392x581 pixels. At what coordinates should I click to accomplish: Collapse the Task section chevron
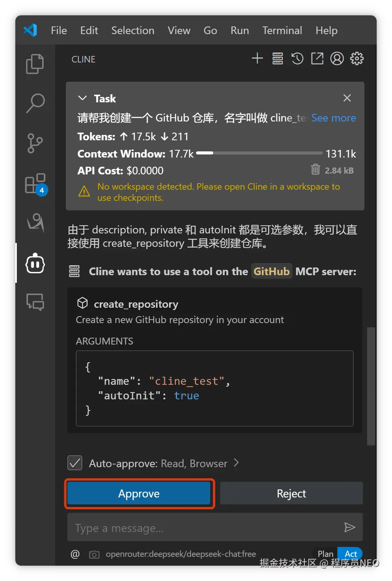tap(82, 98)
